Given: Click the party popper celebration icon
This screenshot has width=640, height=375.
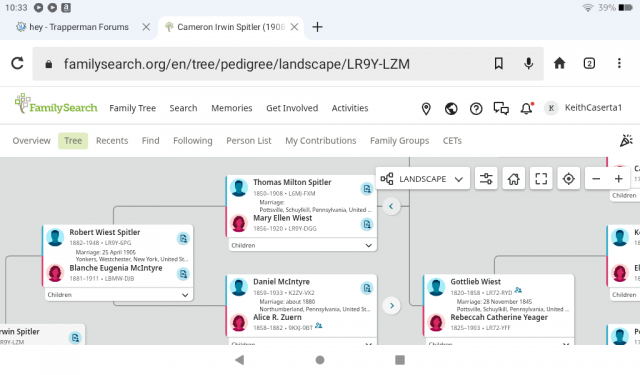Looking at the screenshot, I should click(626, 140).
